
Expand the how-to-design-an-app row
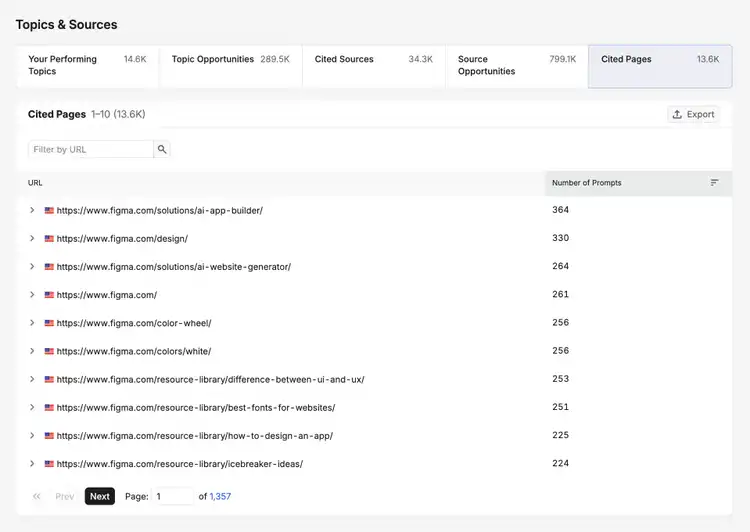point(32,435)
